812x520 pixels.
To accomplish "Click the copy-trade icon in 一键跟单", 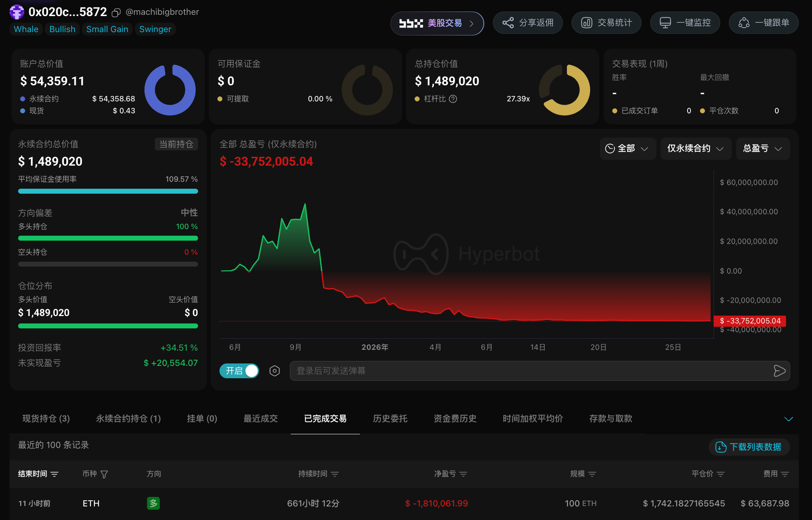I will pyautogui.click(x=744, y=23).
